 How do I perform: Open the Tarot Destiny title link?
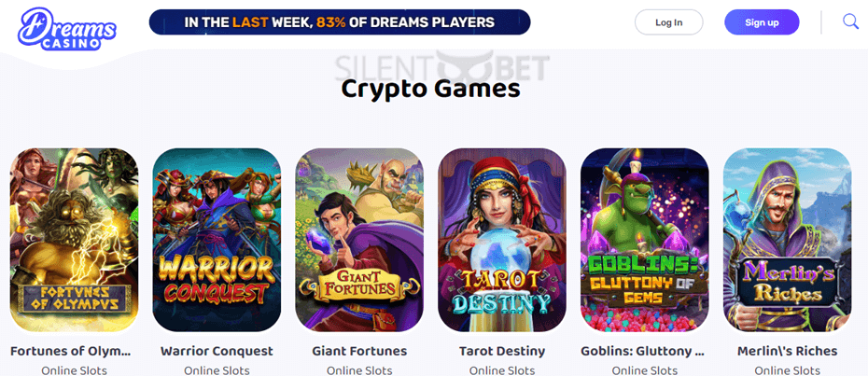(x=502, y=351)
